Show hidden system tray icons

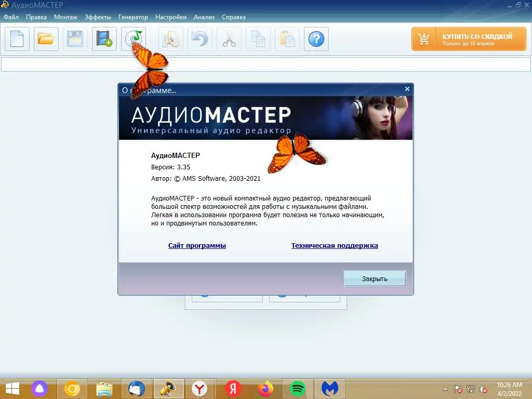pos(445,389)
